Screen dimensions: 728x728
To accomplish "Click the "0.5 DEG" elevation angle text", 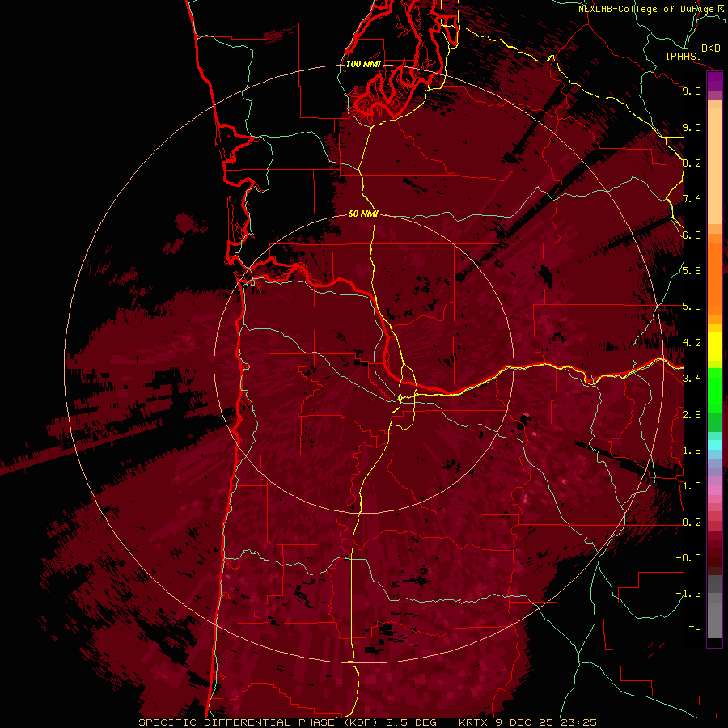I will (x=412, y=722).
